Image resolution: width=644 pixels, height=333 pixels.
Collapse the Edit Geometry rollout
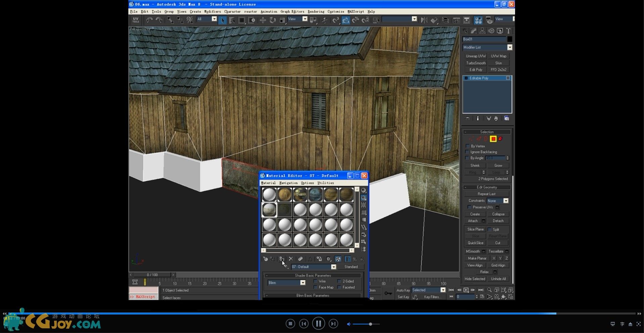[487, 187]
